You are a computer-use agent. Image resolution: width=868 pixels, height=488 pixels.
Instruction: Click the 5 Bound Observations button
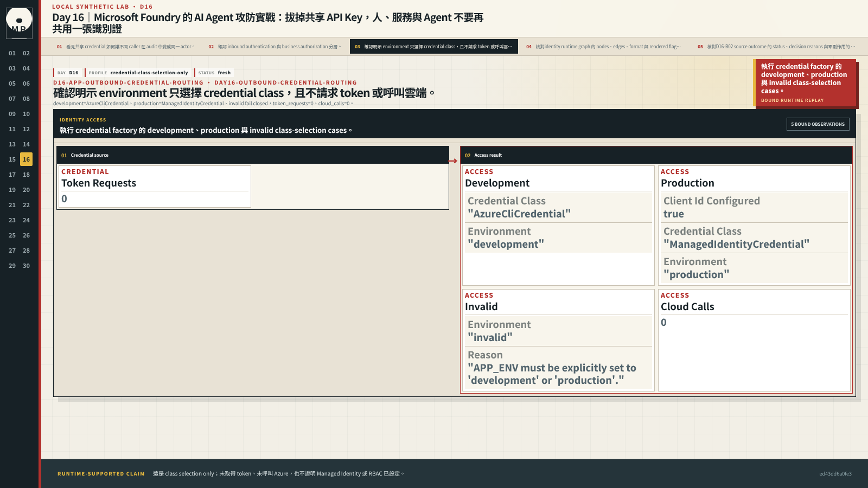click(818, 124)
